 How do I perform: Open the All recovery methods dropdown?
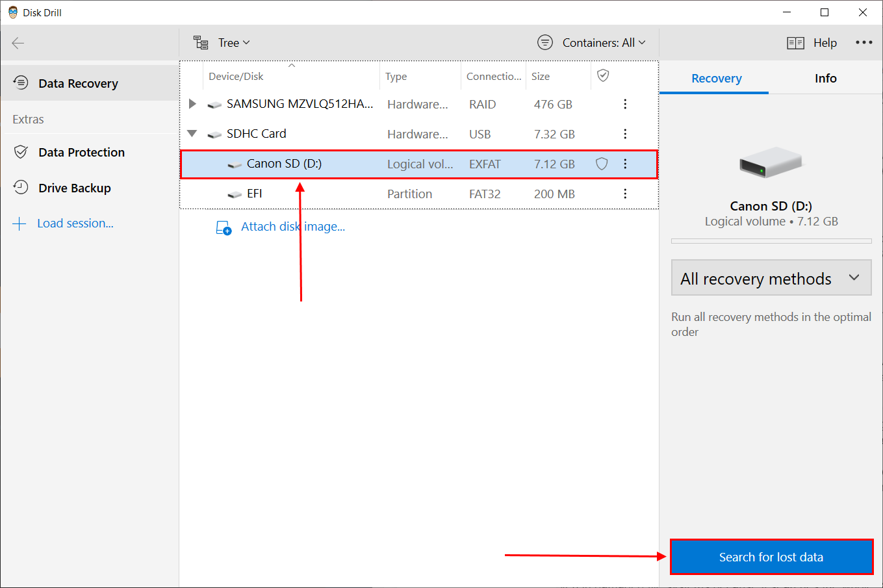[x=771, y=278]
